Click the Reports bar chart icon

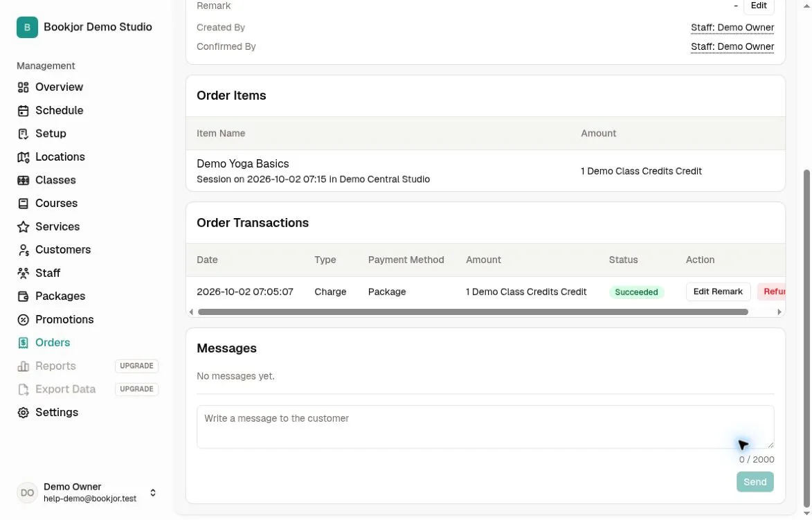pyautogui.click(x=24, y=366)
